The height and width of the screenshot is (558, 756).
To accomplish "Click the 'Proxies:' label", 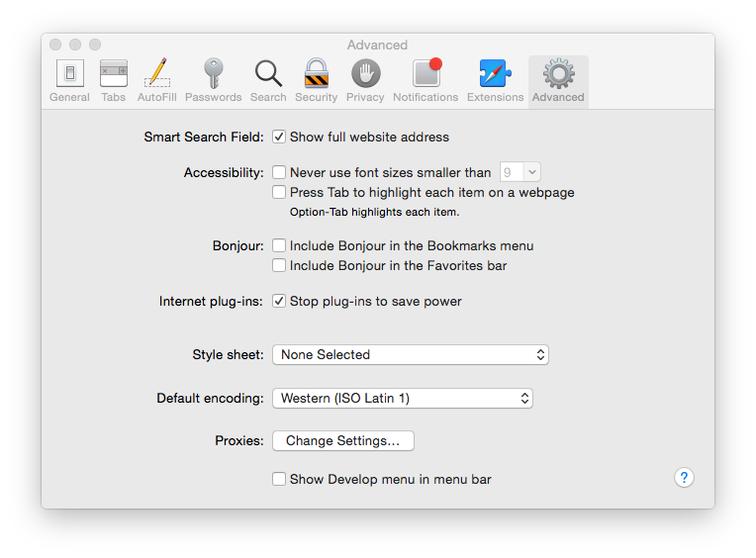I will click(239, 440).
